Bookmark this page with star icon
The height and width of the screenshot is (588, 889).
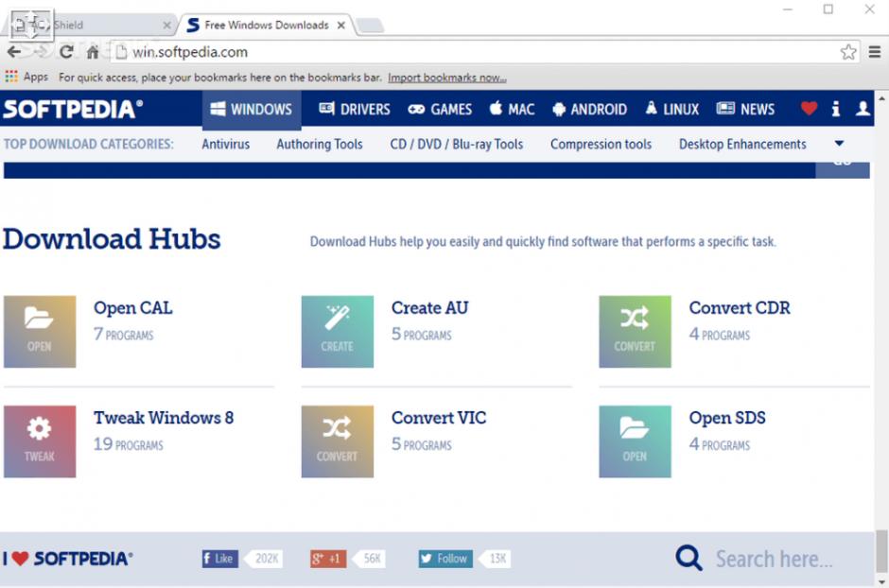coord(848,52)
